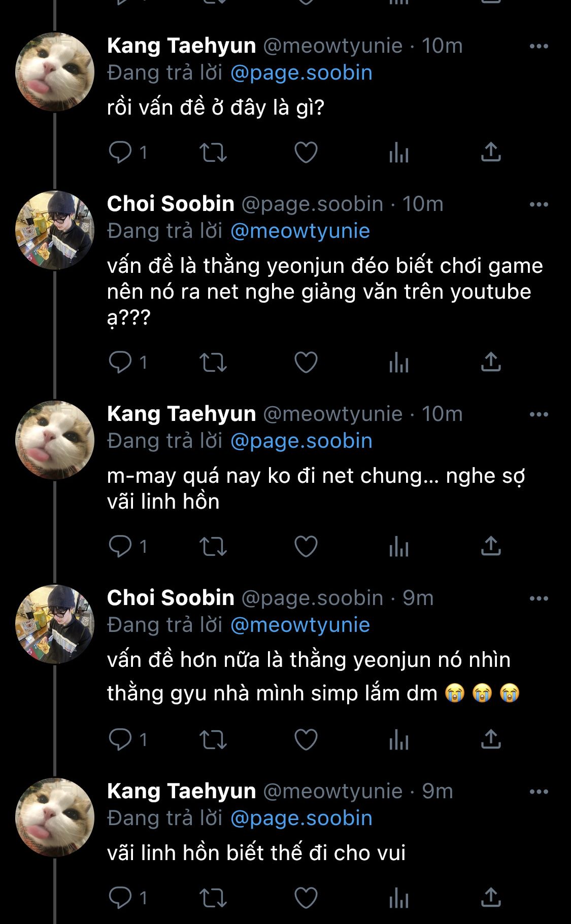The width and height of the screenshot is (571, 924).
Task: Like Taehyun's 'm-may quá nay ko đi net' tweet
Action: click(x=306, y=546)
